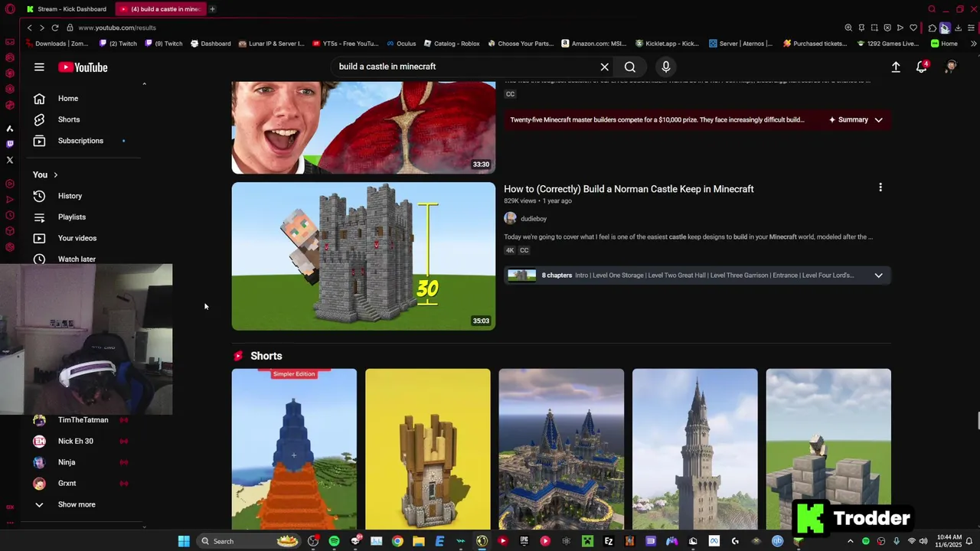The height and width of the screenshot is (551, 980).
Task: Open the Server | Aternos bookmark
Action: click(x=741, y=44)
